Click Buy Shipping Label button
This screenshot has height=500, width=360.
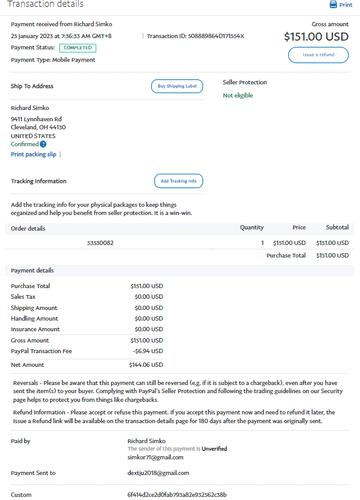tap(177, 86)
